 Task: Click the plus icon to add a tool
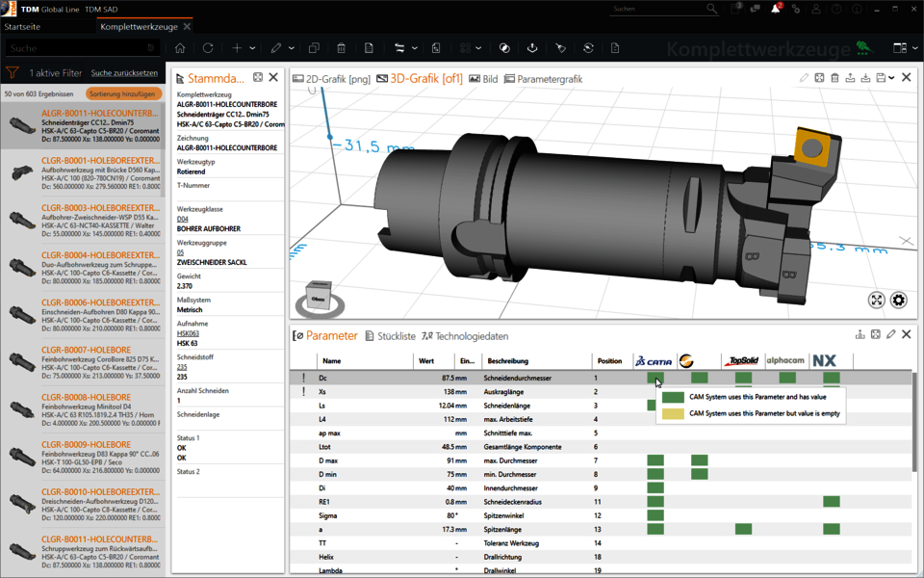[x=237, y=48]
